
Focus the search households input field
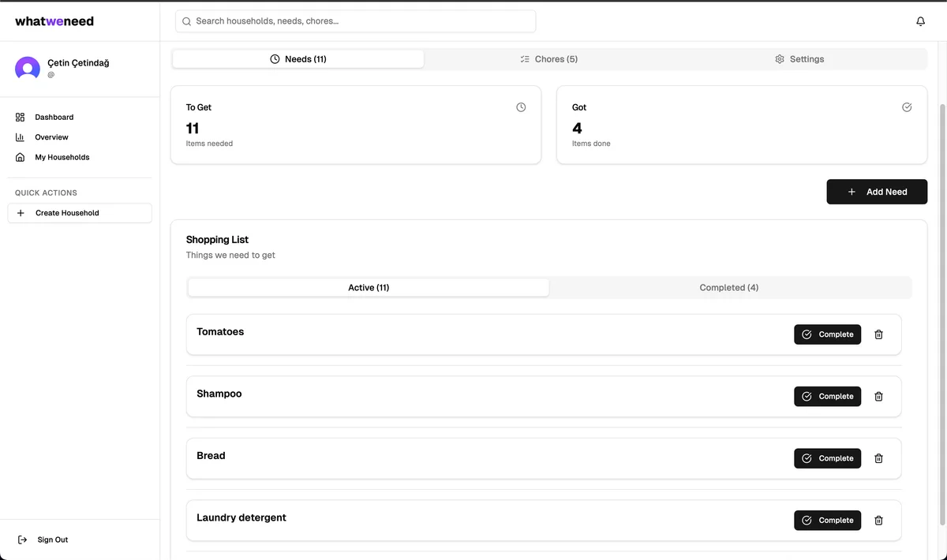(x=355, y=21)
